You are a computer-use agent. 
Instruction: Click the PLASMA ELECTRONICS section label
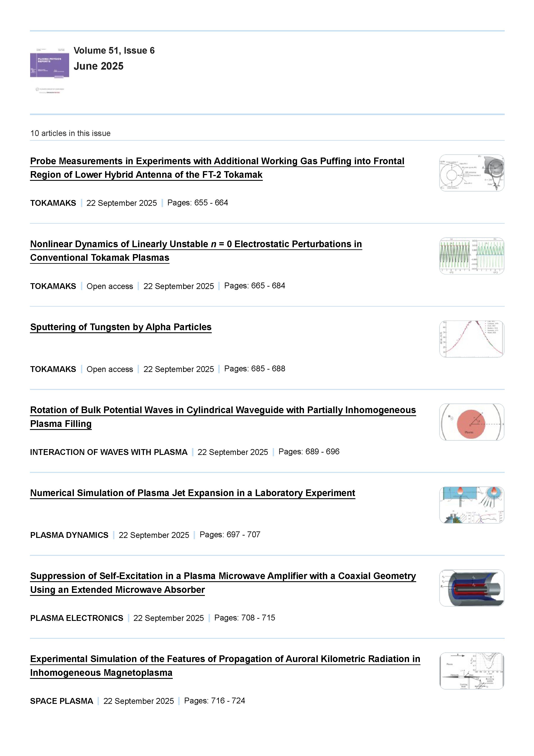[76, 618]
